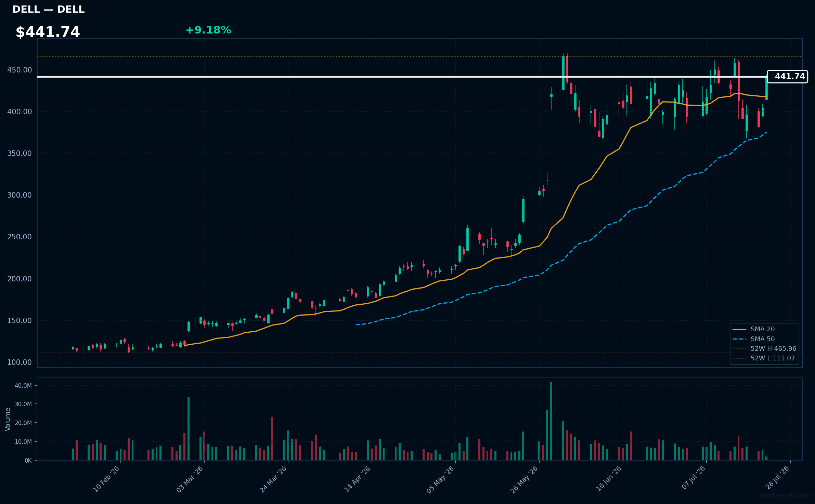This screenshot has width=815, height=504.
Task: Click the +9.18% change value
Action: click(x=208, y=30)
